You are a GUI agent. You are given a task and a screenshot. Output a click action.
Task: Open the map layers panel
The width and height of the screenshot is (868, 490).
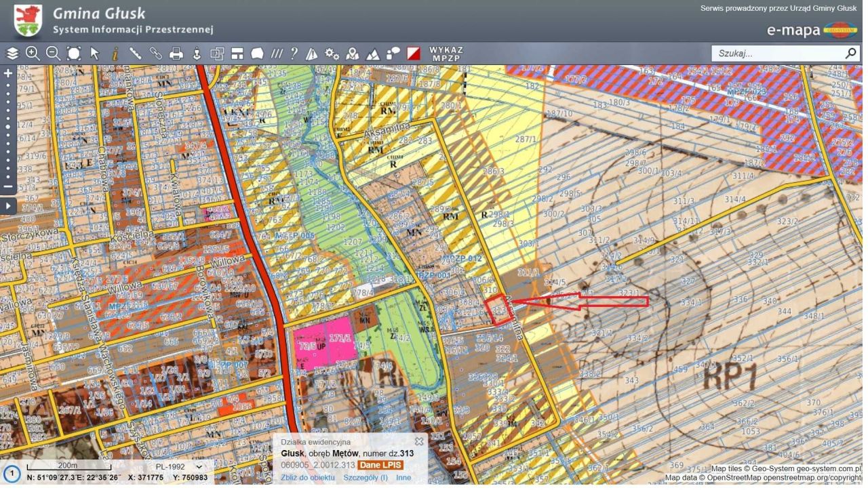(12, 54)
